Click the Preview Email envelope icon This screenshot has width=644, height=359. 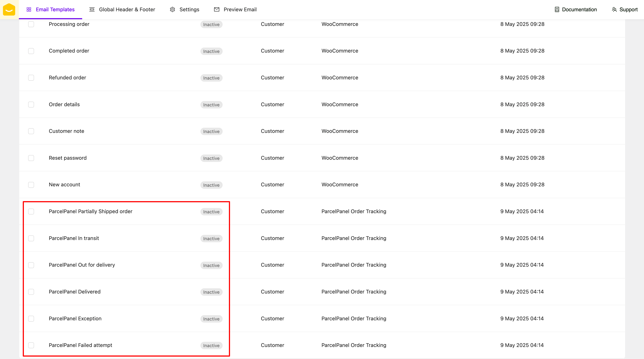pos(217,9)
